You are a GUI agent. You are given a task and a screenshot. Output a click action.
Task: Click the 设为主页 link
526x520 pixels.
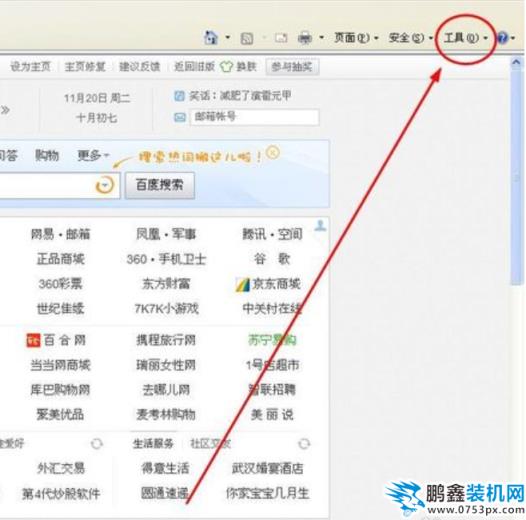pos(30,66)
